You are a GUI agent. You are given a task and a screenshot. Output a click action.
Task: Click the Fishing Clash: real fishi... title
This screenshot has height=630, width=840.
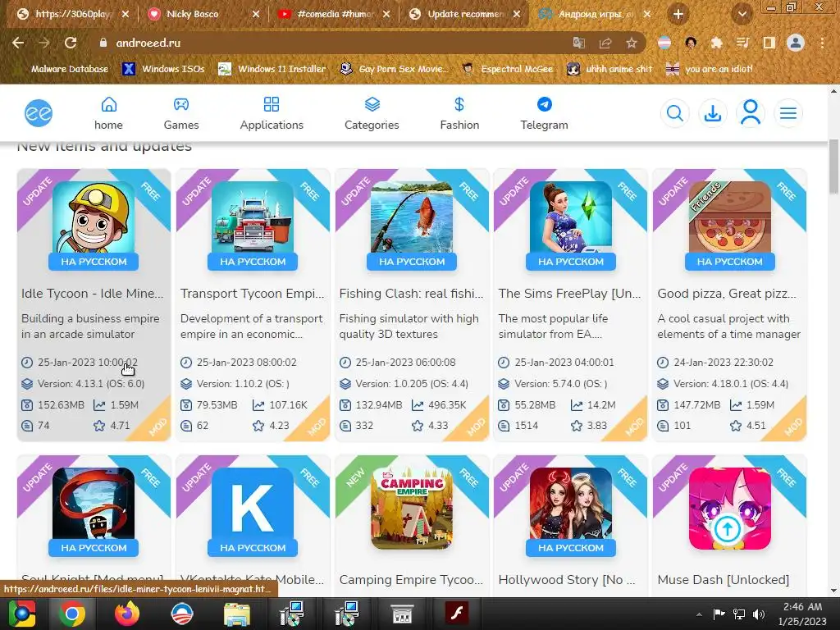[412, 294]
